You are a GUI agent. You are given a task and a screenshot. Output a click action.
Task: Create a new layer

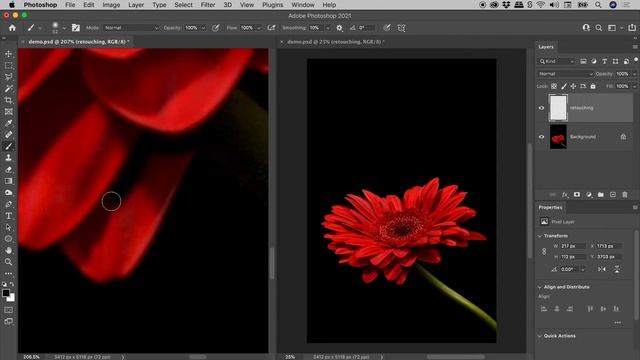point(613,195)
